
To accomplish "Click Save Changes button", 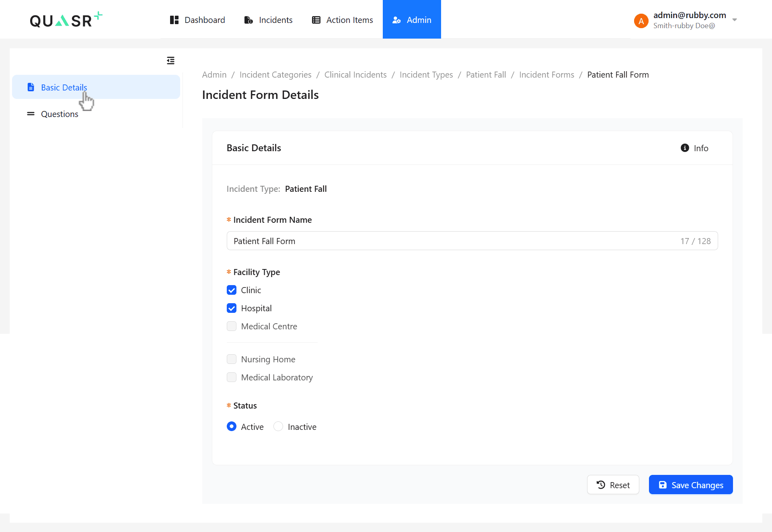I will pos(691,485).
